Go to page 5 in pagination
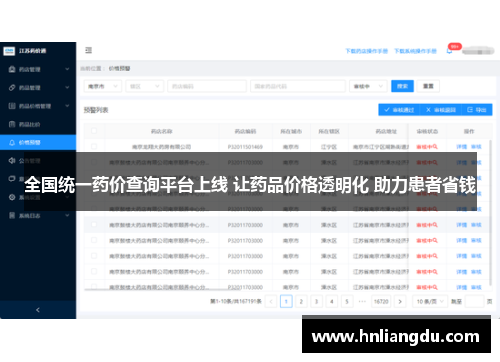 pos(347,302)
